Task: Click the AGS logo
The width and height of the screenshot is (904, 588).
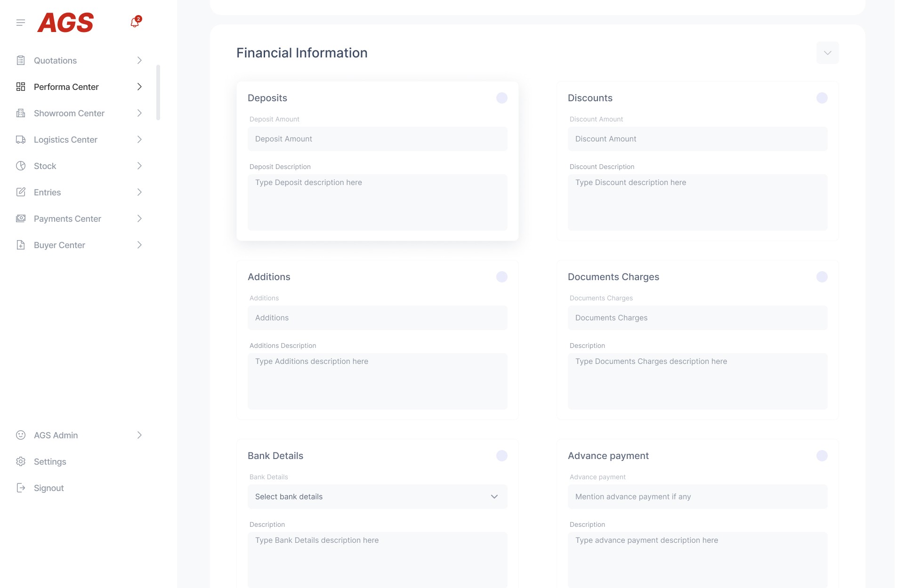Action: 65,23
